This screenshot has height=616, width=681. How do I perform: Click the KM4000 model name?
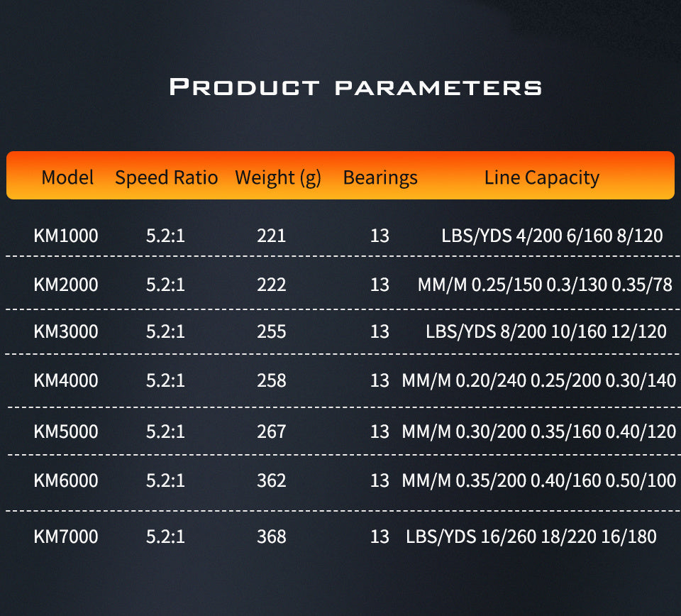tap(66, 380)
